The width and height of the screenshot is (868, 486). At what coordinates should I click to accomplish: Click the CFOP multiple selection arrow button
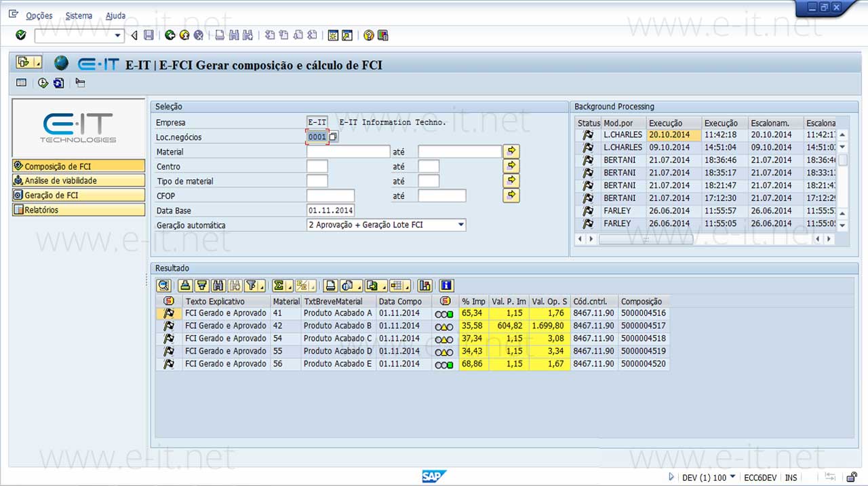511,195
